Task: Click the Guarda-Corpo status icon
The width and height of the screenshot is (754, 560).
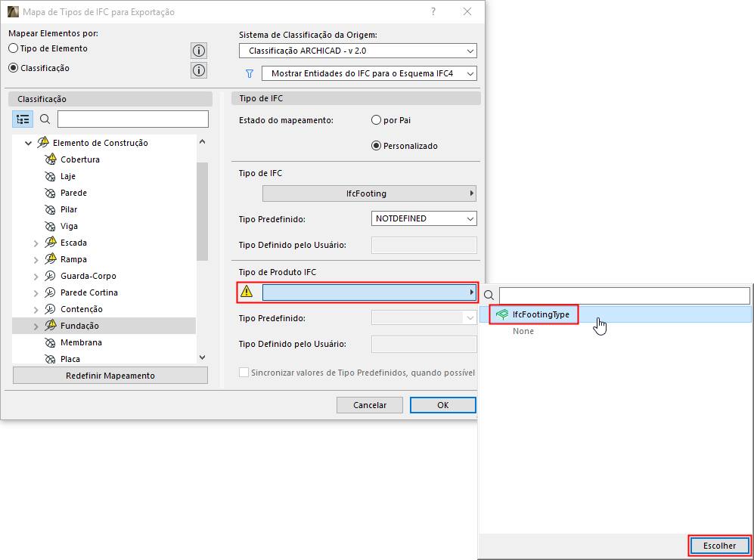Action: point(50,276)
